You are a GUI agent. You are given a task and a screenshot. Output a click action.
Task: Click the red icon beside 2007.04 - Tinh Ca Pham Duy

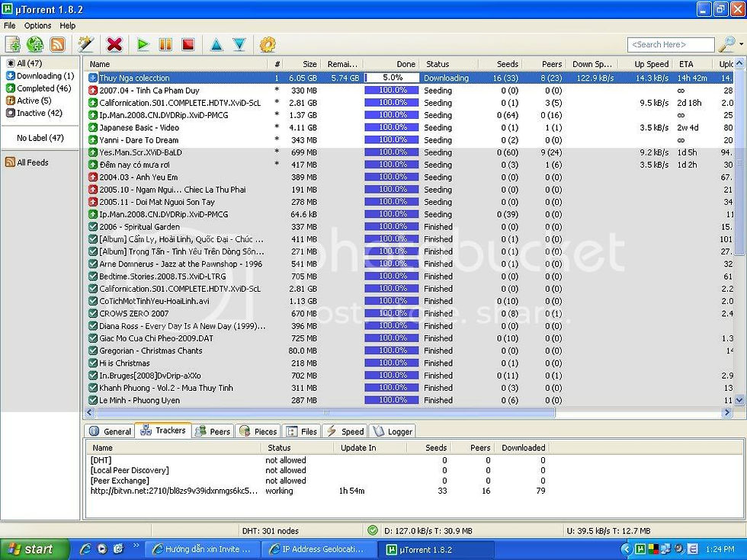click(x=93, y=90)
